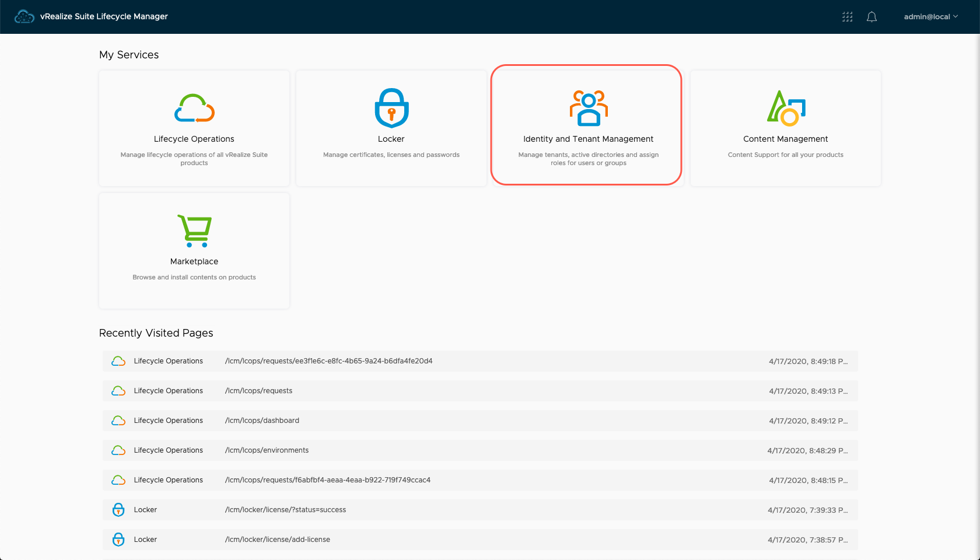Click the Content Management card title
This screenshot has height=560, width=980.
point(785,139)
